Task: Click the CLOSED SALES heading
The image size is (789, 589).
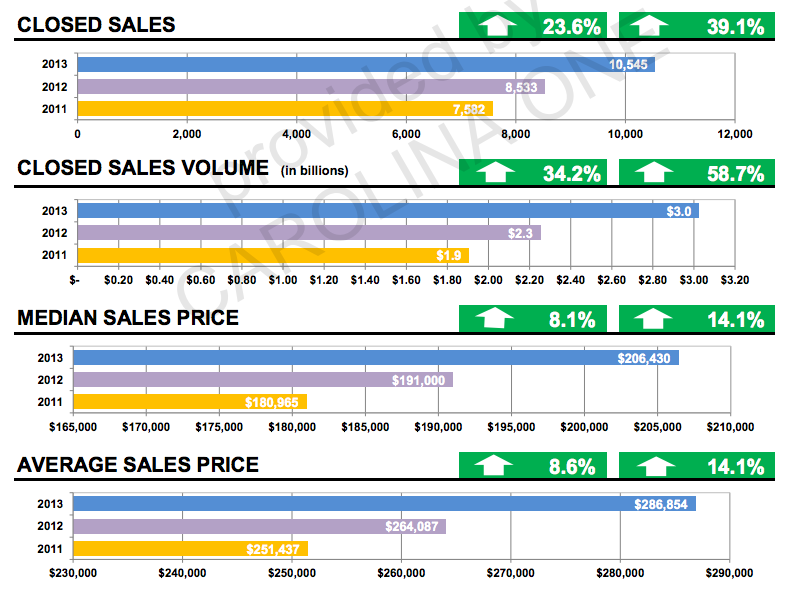Action: pyautogui.click(x=96, y=24)
